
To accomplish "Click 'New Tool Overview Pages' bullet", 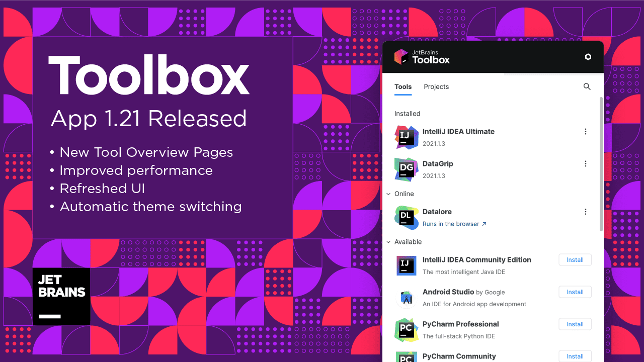I will (x=146, y=153).
